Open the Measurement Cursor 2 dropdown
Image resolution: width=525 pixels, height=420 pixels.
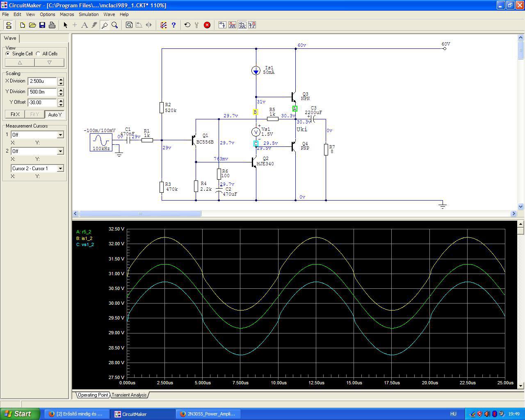pyautogui.click(x=60, y=151)
